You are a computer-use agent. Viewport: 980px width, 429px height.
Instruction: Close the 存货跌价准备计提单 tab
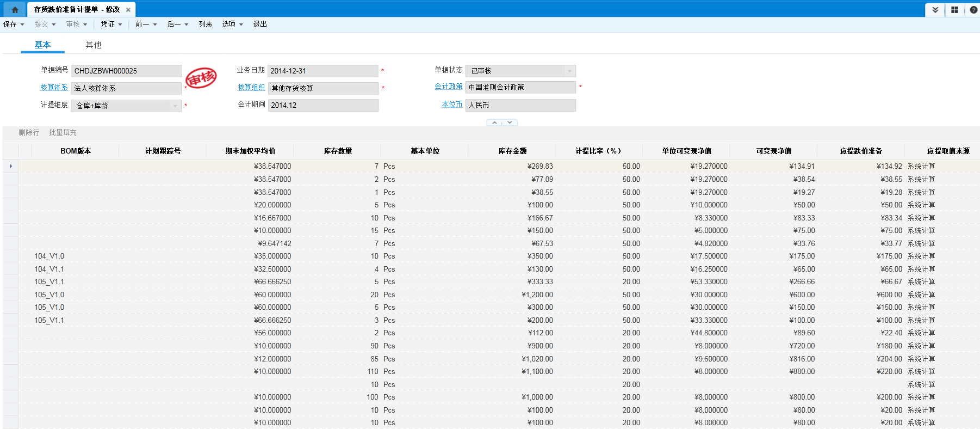[x=128, y=10]
